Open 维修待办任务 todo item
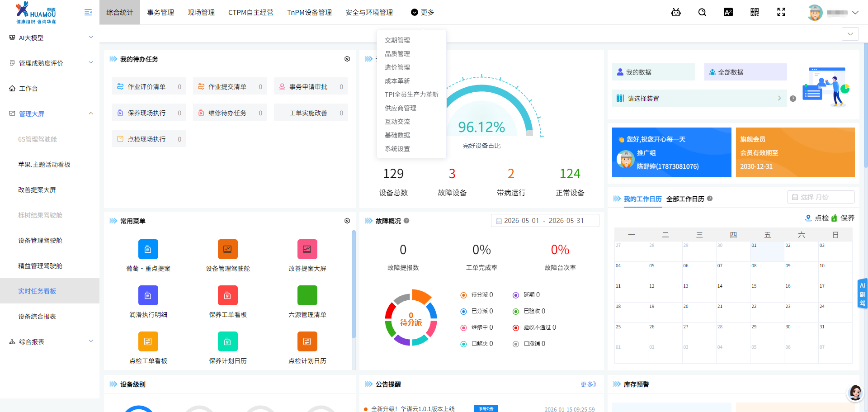 [230, 113]
